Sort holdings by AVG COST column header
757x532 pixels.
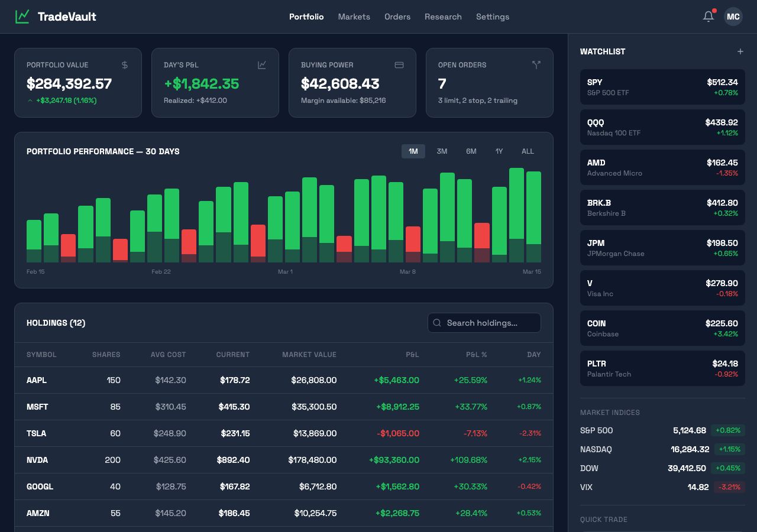coord(168,355)
